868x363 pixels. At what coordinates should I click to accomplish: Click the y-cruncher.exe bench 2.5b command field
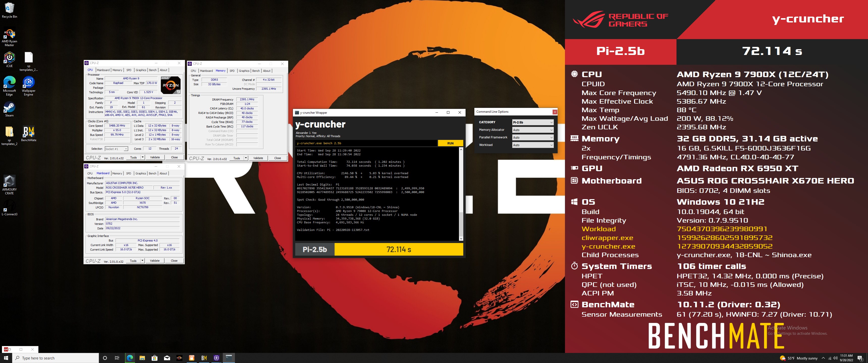pyautogui.click(x=366, y=143)
